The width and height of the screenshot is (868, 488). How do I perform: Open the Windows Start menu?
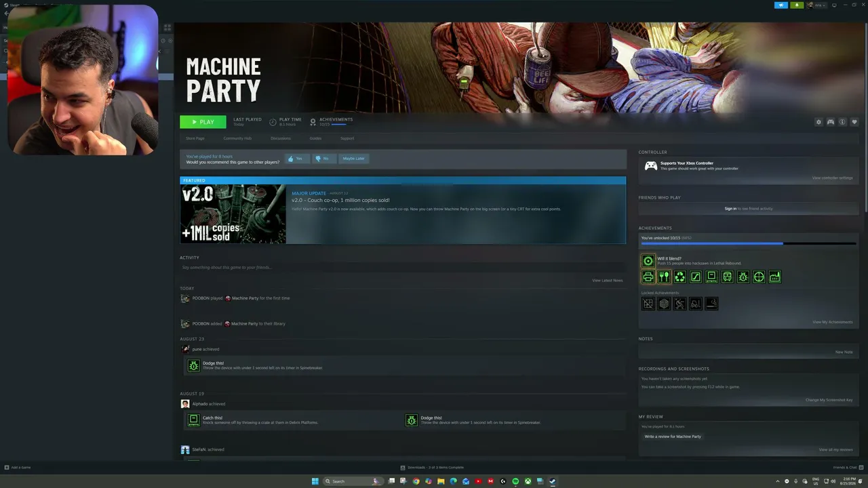tap(315, 481)
